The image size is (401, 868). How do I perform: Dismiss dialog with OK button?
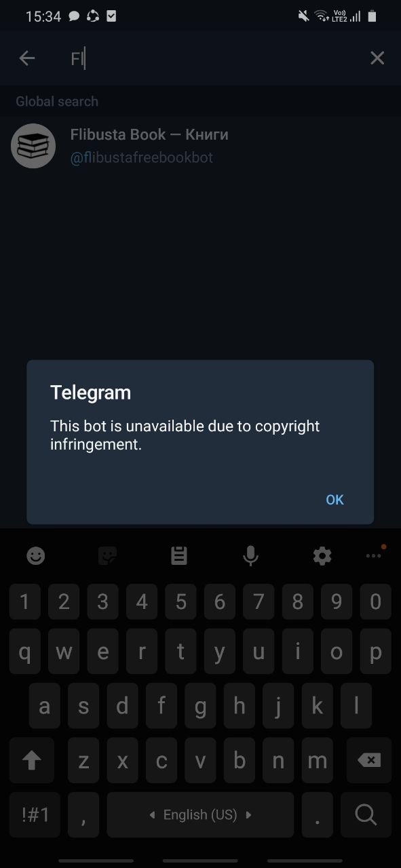(335, 500)
